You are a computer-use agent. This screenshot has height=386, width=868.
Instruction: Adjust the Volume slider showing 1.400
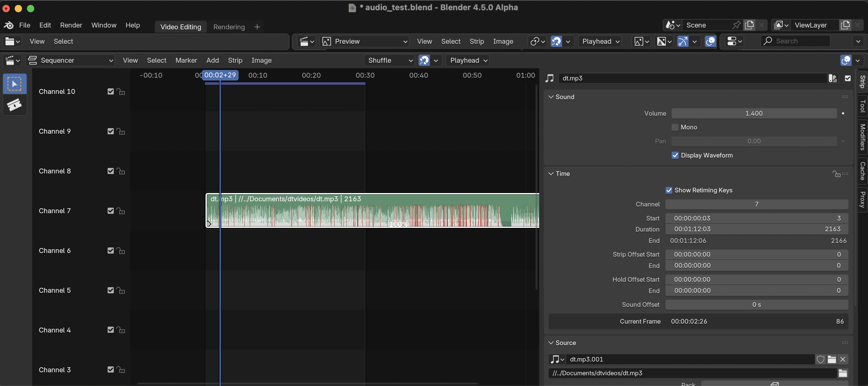click(x=754, y=113)
